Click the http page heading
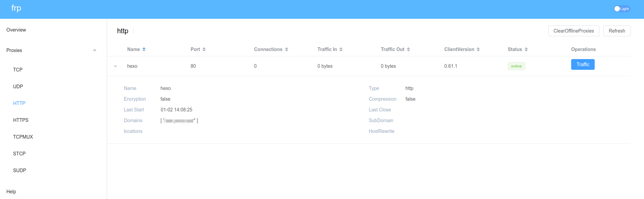This screenshot has height=199, width=644. [x=122, y=31]
